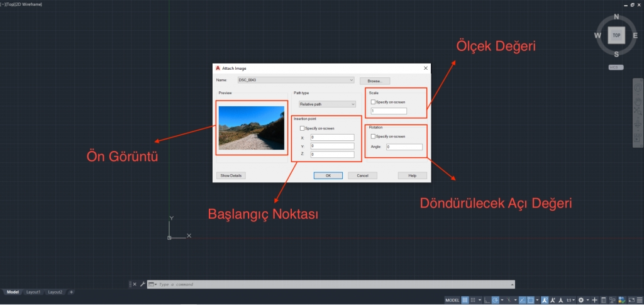Open Help from the dialog
644x305 pixels.
coord(413,175)
